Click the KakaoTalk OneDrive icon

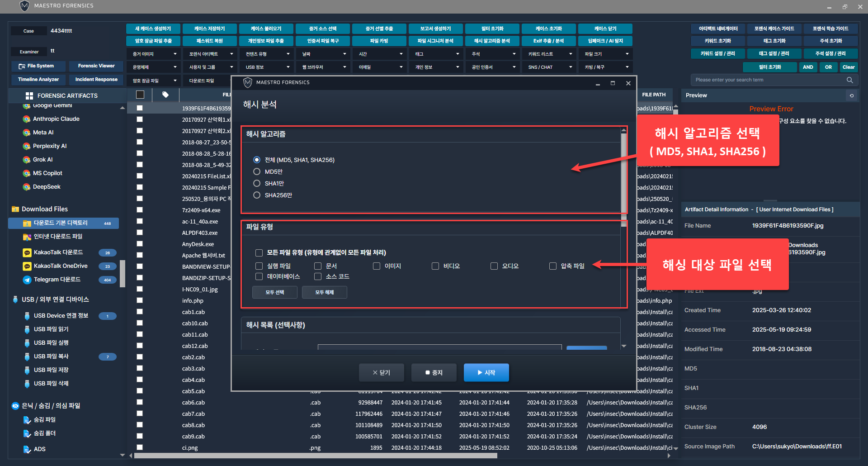(x=27, y=266)
